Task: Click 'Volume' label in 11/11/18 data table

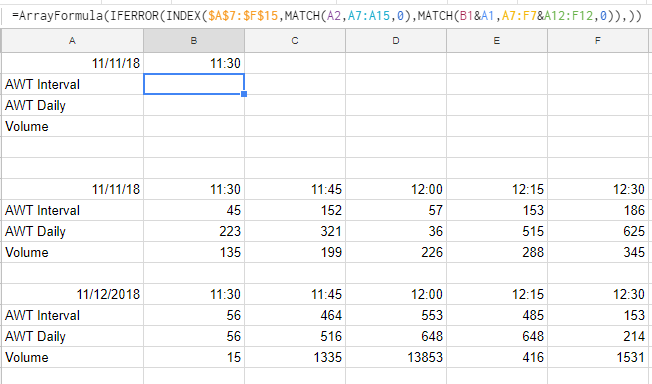Action: point(27,253)
